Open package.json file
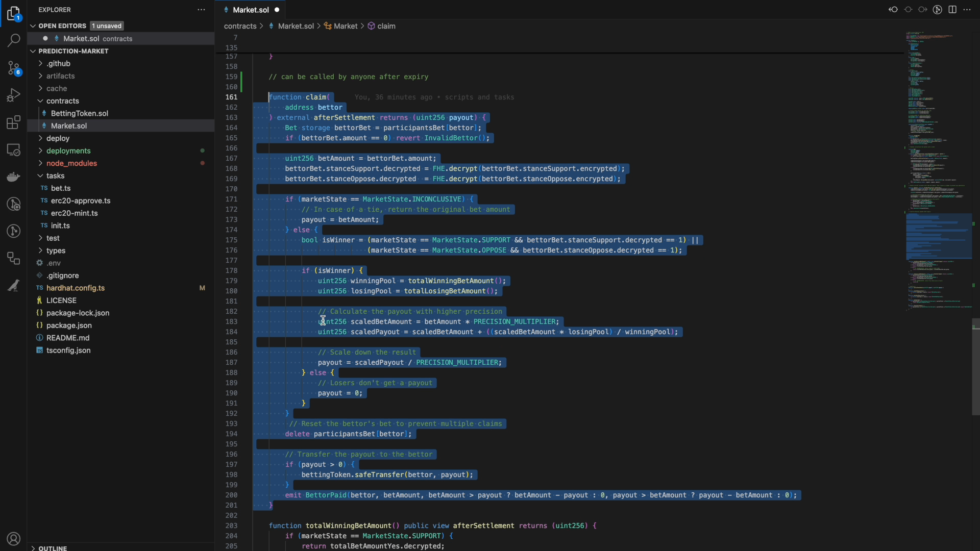The height and width of the screenshot is (551, 980). [x=69, y=325]
